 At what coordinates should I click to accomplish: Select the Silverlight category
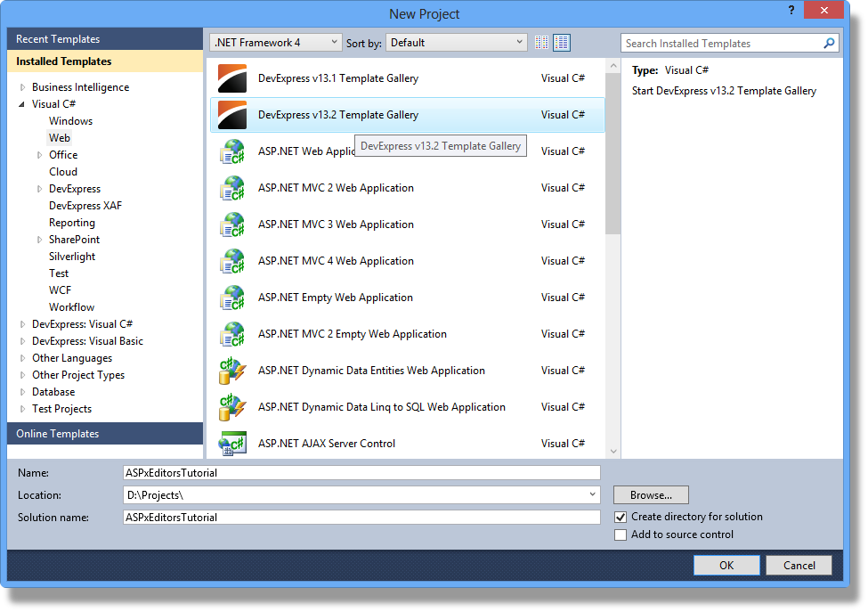pyautogui.click(x=72, y=257)
